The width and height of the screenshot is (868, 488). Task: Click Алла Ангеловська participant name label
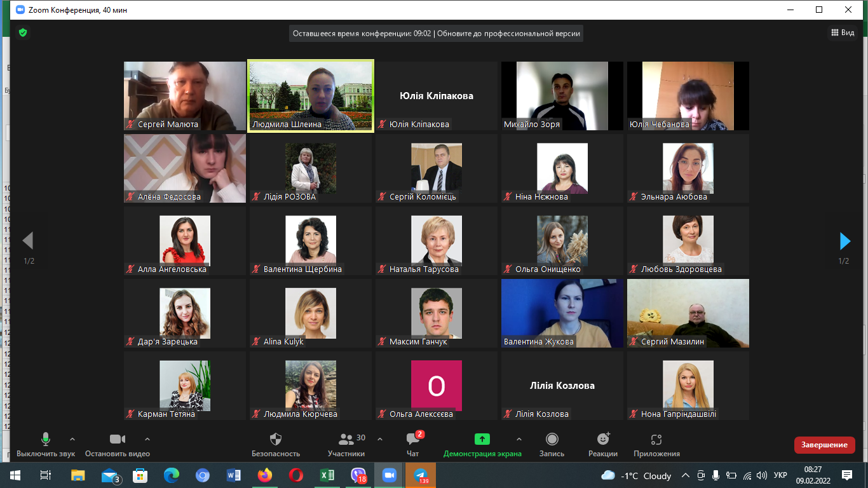pos(172,269)
